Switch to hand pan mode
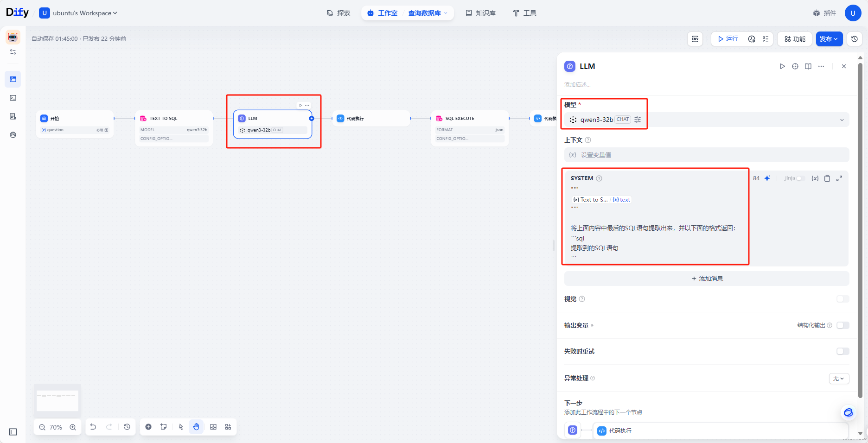Screen dimensions: 868x443 click(196, 427)
